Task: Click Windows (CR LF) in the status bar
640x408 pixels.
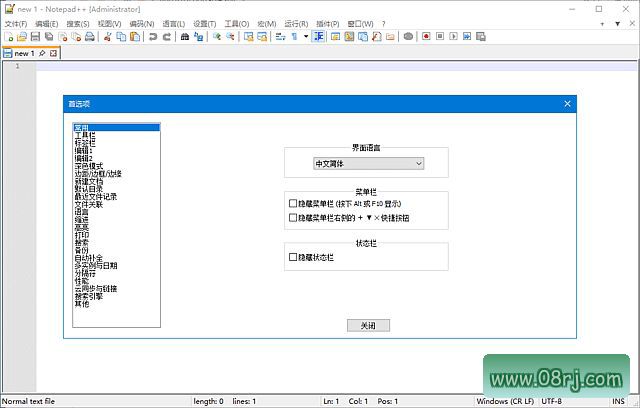Action: click(506, 401)
